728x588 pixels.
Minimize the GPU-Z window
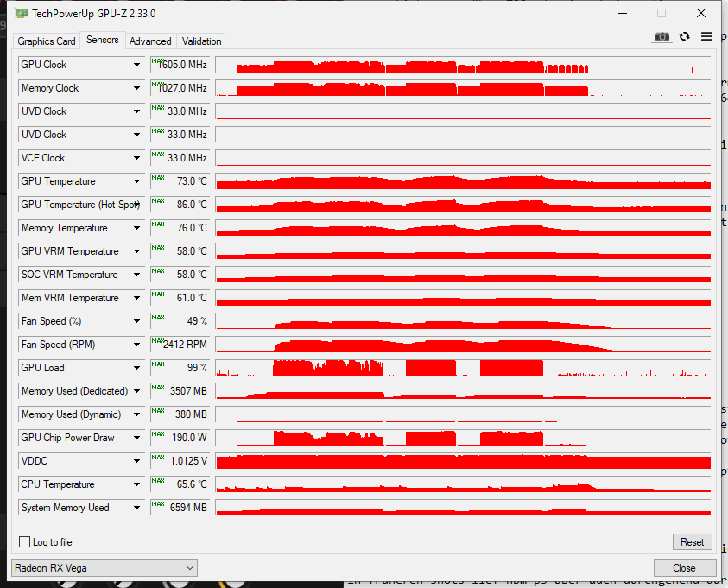coord(623,13)
